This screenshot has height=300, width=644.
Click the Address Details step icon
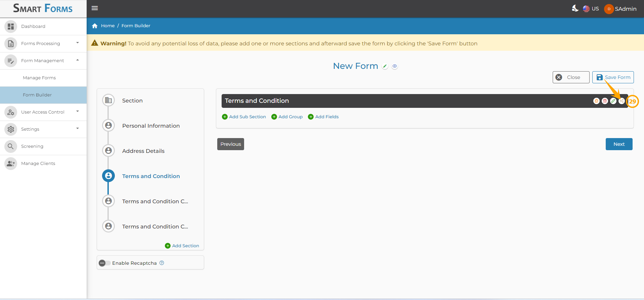click(x=108, y=151)
